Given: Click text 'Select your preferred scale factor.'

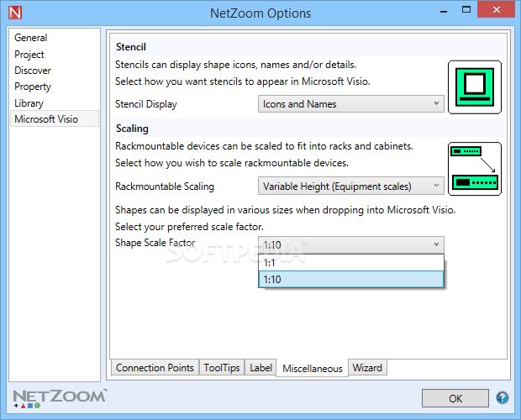Looking at the screenshot, I should tap(189, 227).
